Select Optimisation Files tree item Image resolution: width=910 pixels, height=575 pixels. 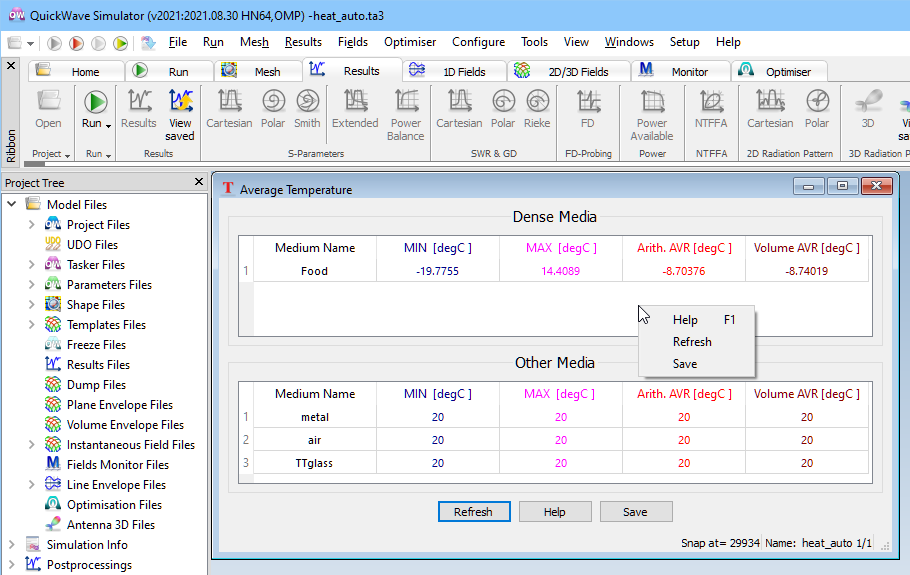(x=114, y=505)
